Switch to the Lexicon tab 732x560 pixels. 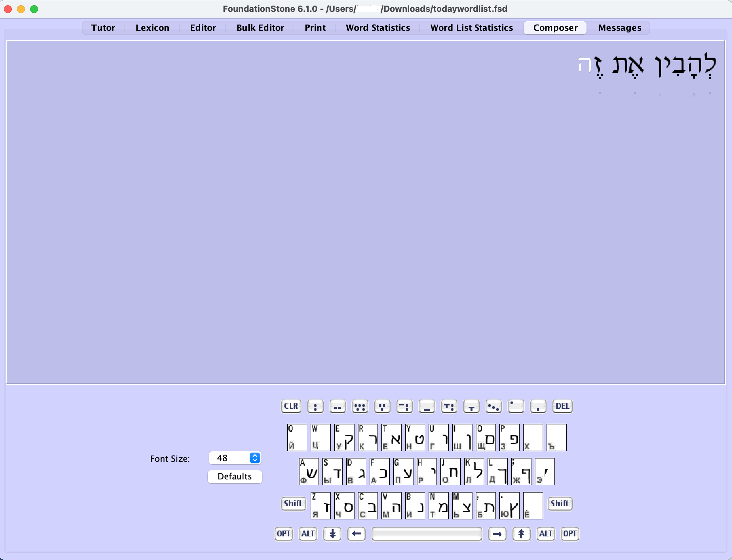[151, 27]
